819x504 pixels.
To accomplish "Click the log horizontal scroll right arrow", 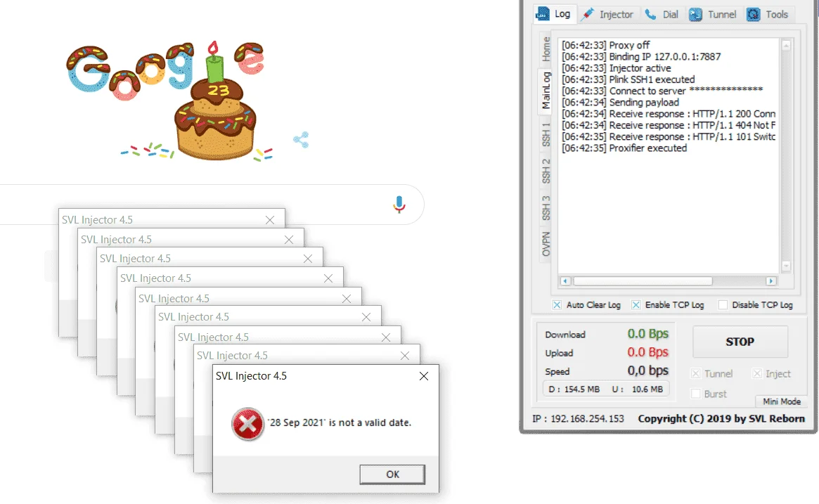I will [x=771, y=281].
